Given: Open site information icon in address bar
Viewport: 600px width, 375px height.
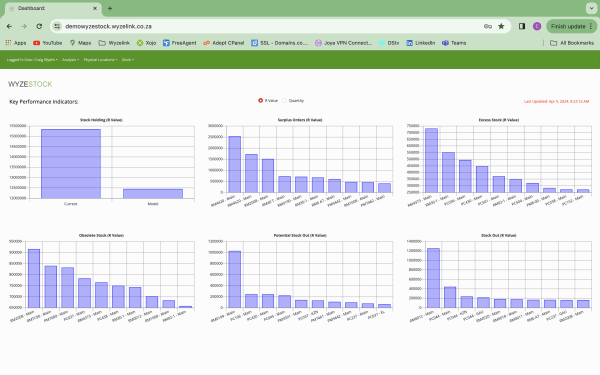Looking at the screenshot, I should pyautogui.click(x=57, y=26).
